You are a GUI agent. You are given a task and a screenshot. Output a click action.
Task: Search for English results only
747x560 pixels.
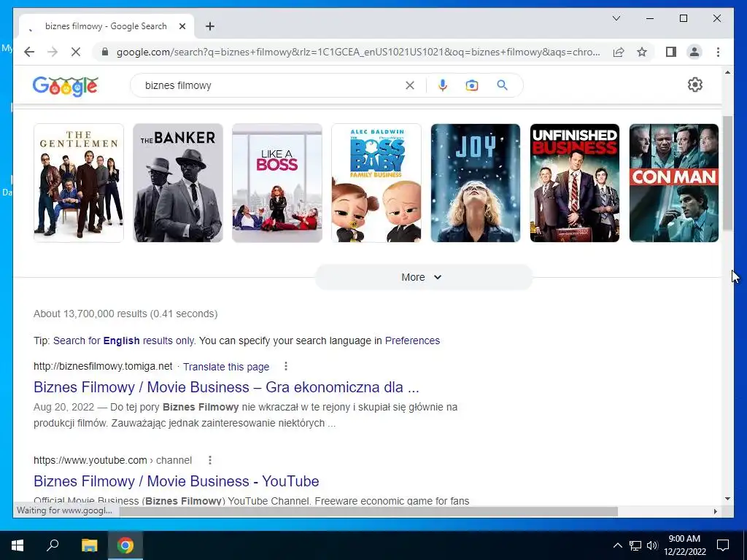pyautogui.click(x=123, y=341)
